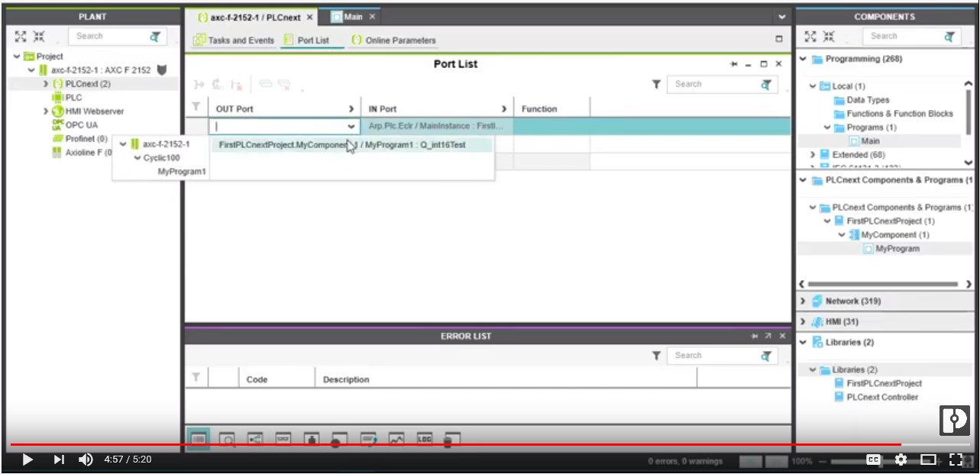The image size is (980, 474).
Task: Switch to the Main editor tab
Action: tap(352, 17)
